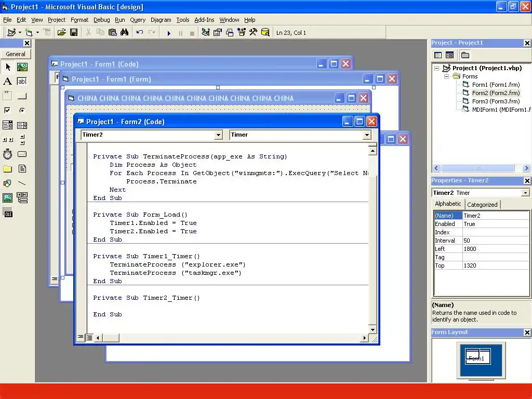Collapse the Project1 (Project1.vbp) tree node
Image resolution: width=532 pixels, height=399 pixels.
pos(437,68)
